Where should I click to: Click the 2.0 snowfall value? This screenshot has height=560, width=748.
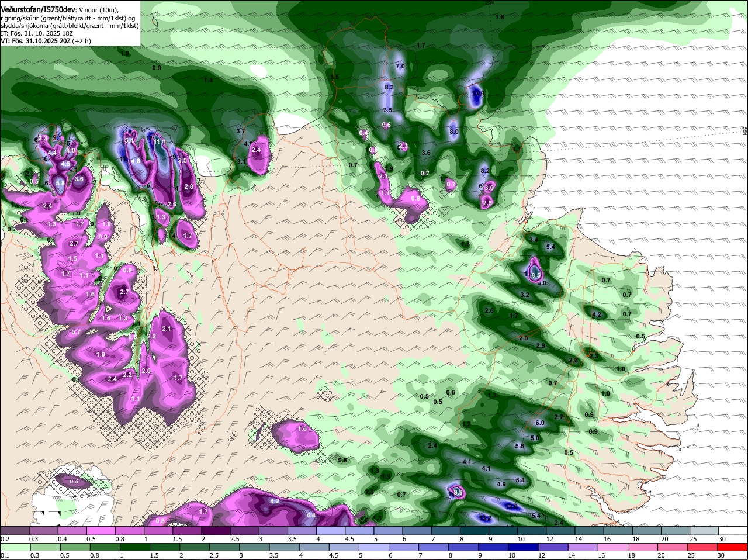146,371
